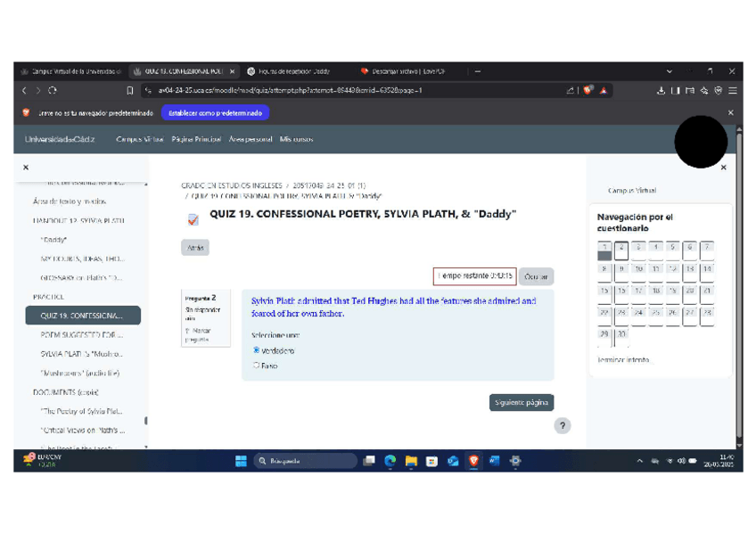The height and width of the screenshot is (534, 756).
Task: Open the Windows Start menu
Action: point(241,461)
